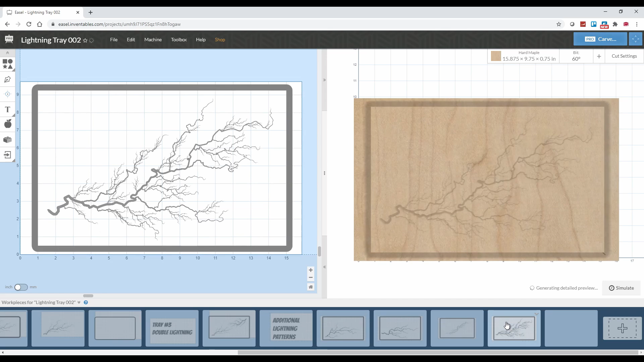Viewport: 644px width, 362px height.
Task: Select the Pen drawing tool
Action: (x=7, y=79)
